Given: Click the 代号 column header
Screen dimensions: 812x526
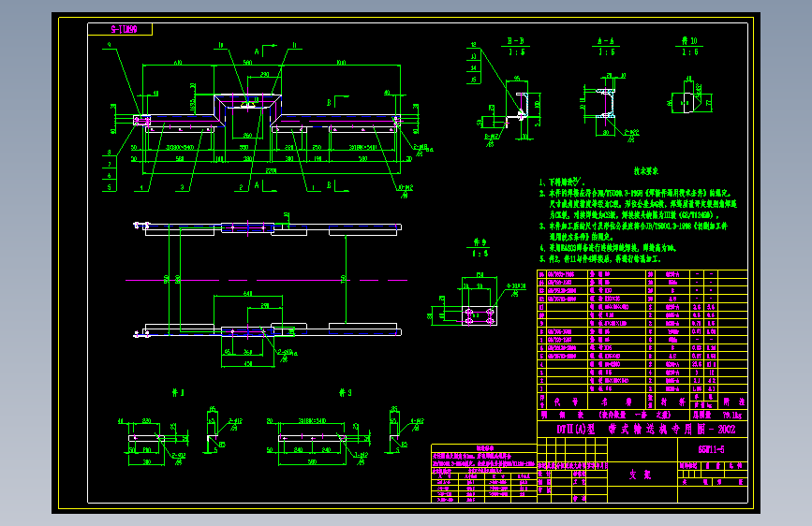Looking at the screenshot, I should pyautogui.click(x=567, y=402).
